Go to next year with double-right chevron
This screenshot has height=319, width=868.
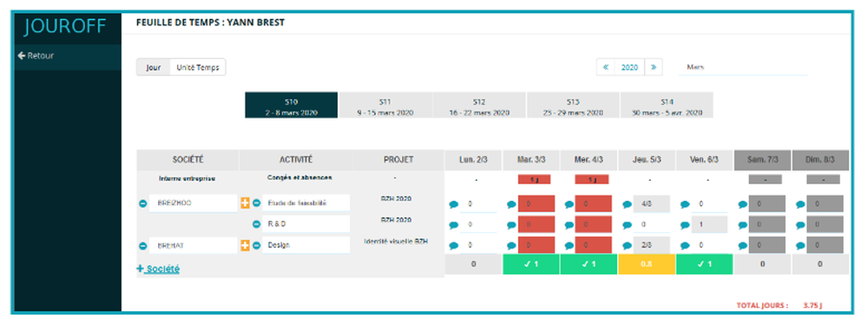click(654, 67)
